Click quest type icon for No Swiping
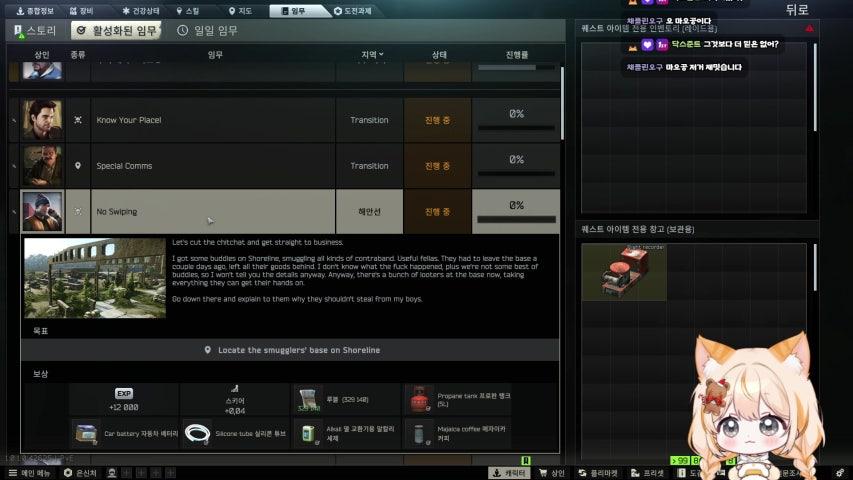Screen dimensions: 853x480 (78, 211)
